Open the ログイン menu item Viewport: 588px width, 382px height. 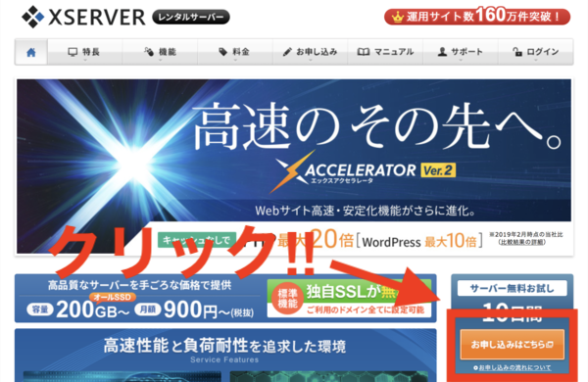536,52
